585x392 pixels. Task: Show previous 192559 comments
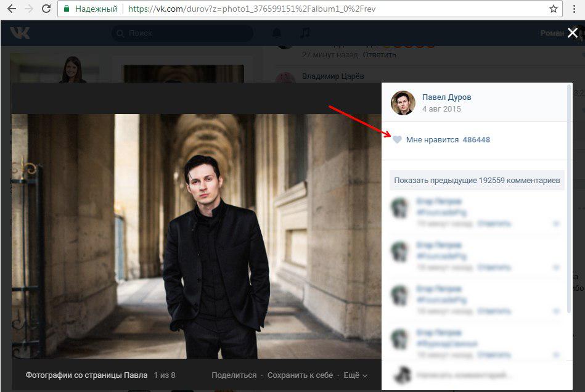[x=477, y=181]
